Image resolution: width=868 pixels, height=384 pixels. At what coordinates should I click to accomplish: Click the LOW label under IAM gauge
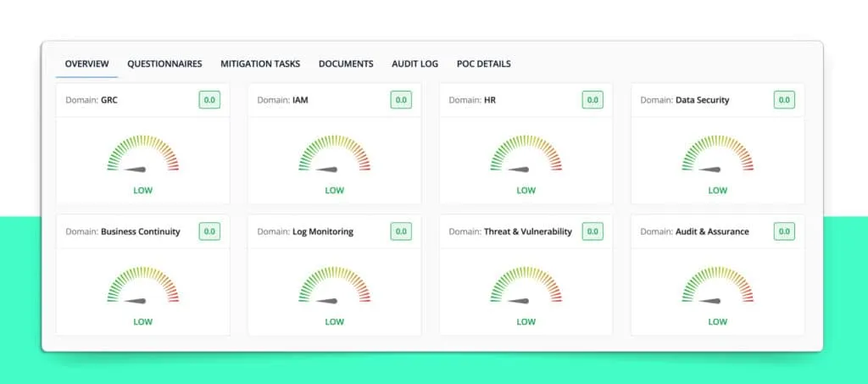coord(334,191)
